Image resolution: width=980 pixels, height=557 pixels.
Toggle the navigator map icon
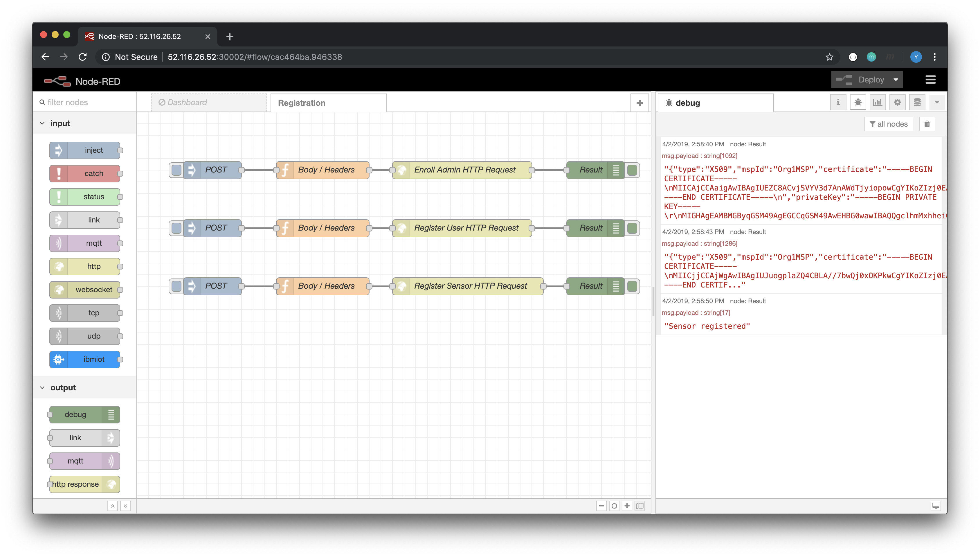pos(640,506)
